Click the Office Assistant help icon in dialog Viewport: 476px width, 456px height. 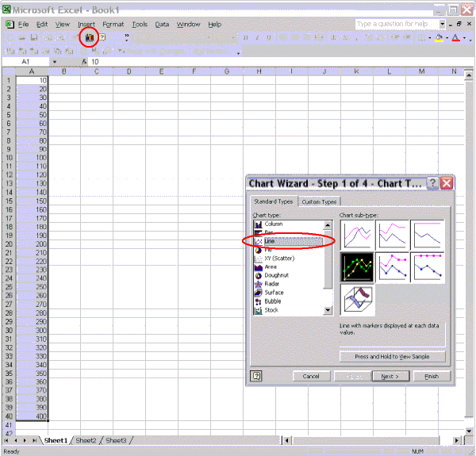coord(257,376)
